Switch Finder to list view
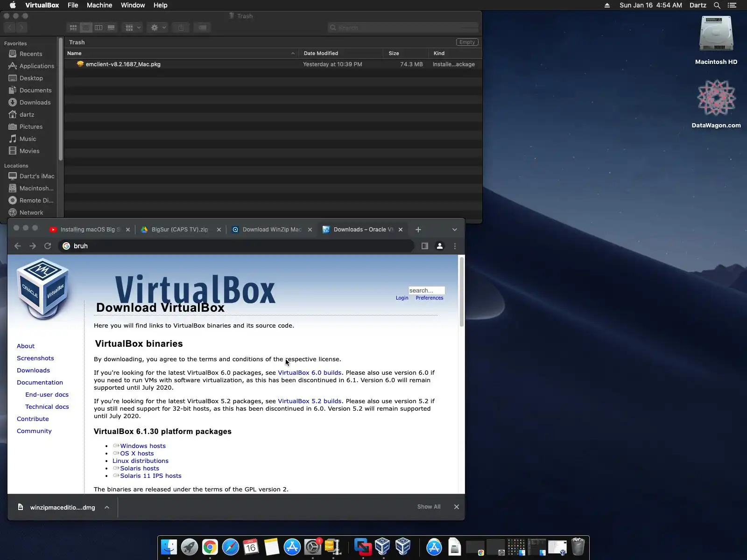 click(x=86, y=28)
